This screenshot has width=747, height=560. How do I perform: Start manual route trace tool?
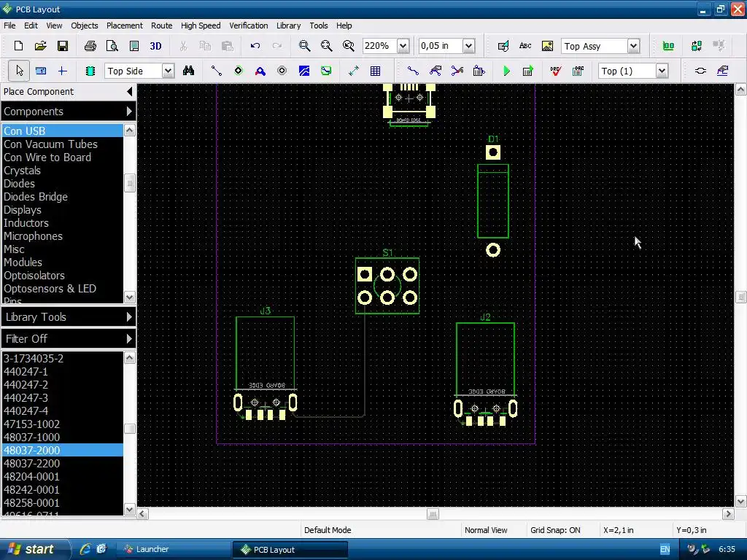tap(413, 71)
